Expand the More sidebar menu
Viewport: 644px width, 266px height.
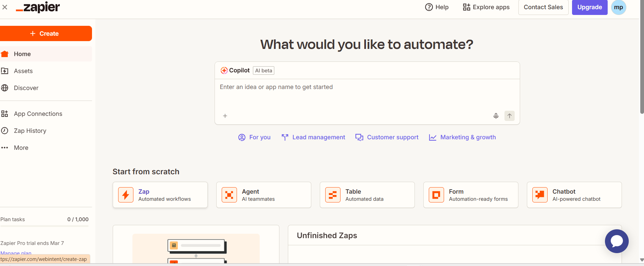(x=21, y=148)
